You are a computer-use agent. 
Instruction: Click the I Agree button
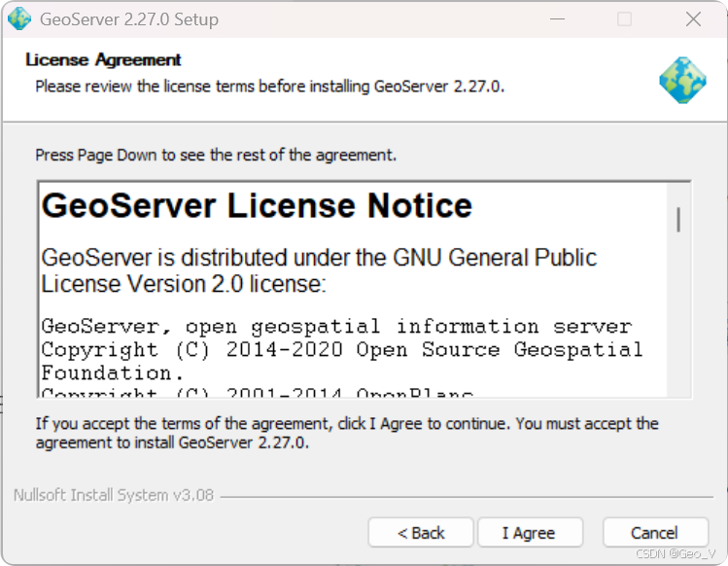click(x=530, y=533)
